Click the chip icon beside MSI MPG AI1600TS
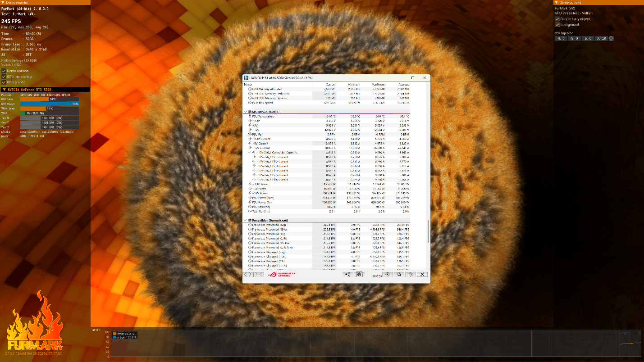Screen dimensions: 644x362 (x=250, y=112)
